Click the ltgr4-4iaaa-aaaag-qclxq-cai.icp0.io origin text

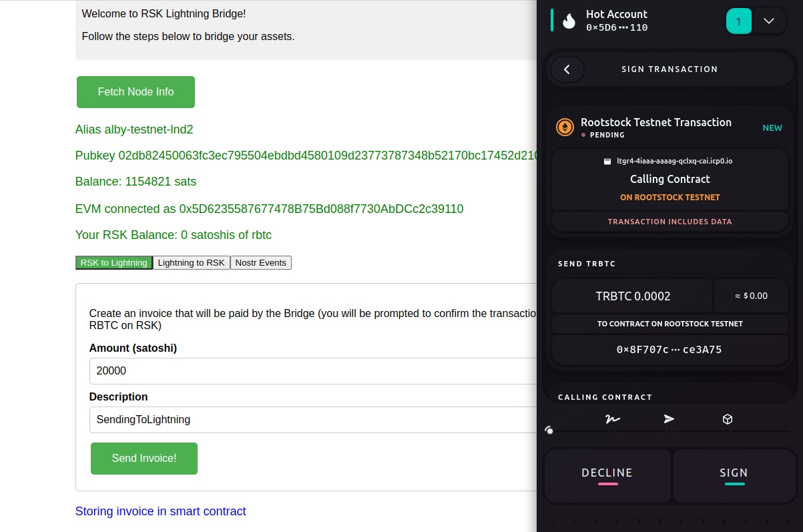pyautogui.click(x=676, y=161)
